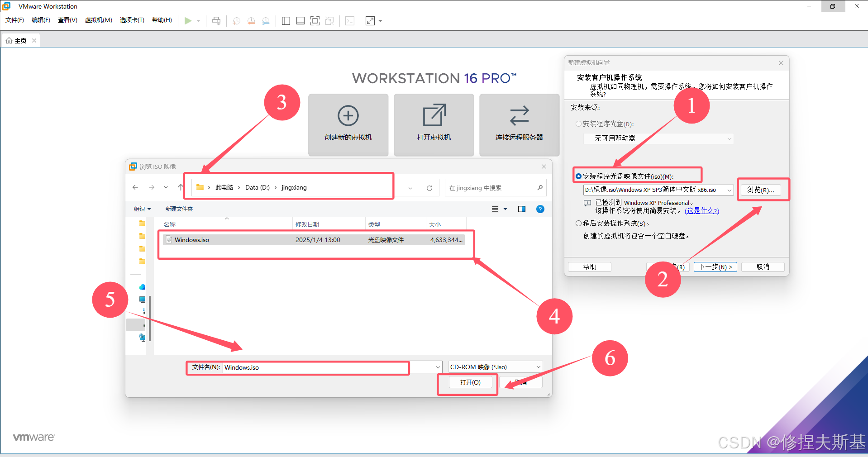Revert the virtual machine to its snapshot
868x457 pixels.
pos(251,20)
